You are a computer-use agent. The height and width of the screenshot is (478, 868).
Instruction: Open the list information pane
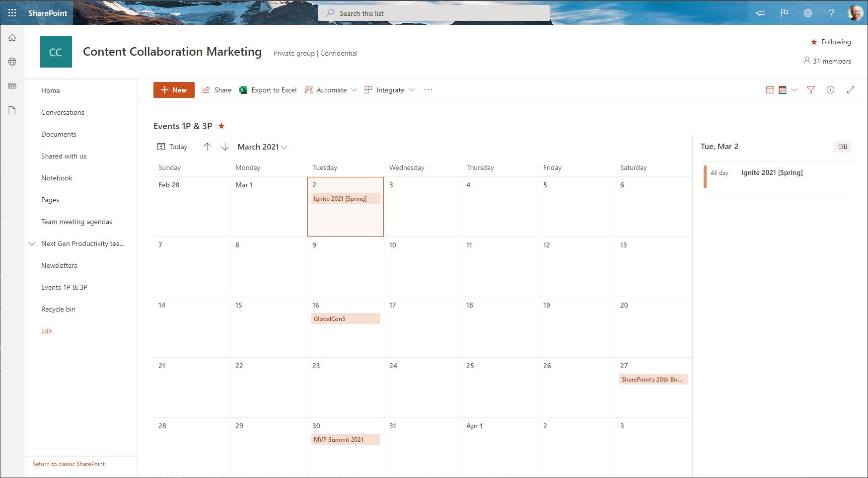pos(831,90)
